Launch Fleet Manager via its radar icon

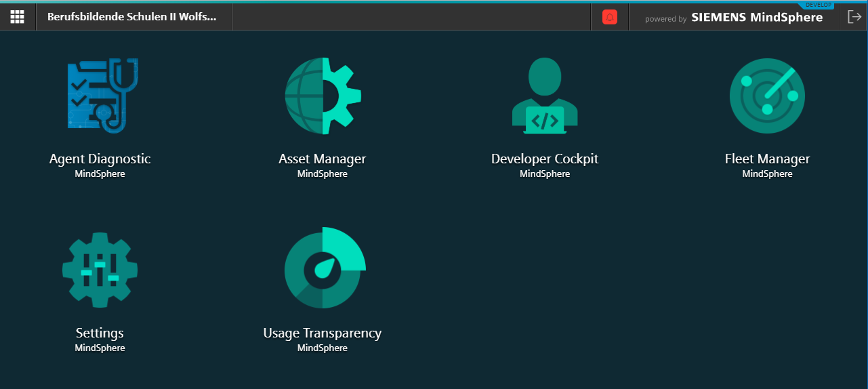pyautogui.click(x=767, y=96)
